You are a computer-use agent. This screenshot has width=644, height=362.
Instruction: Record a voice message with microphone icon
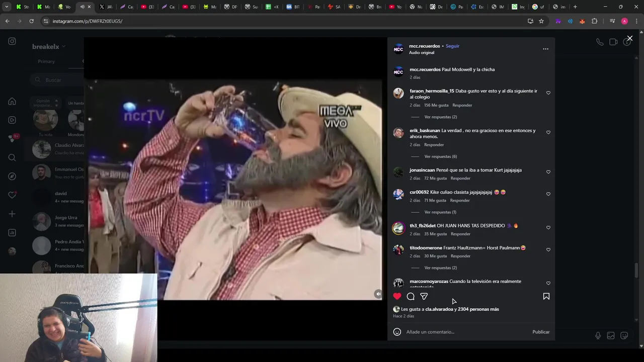tap(598, 335)
